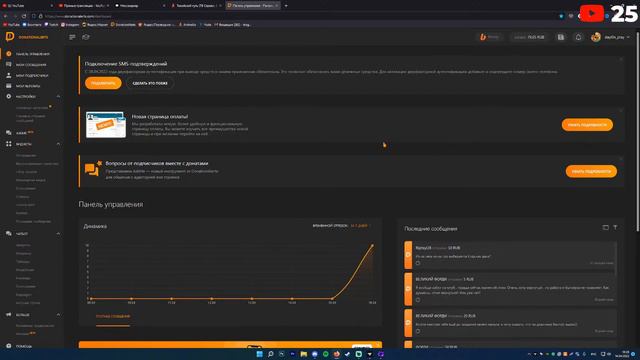Open Мои сообщения in the sidebar

tap(31, 64)
